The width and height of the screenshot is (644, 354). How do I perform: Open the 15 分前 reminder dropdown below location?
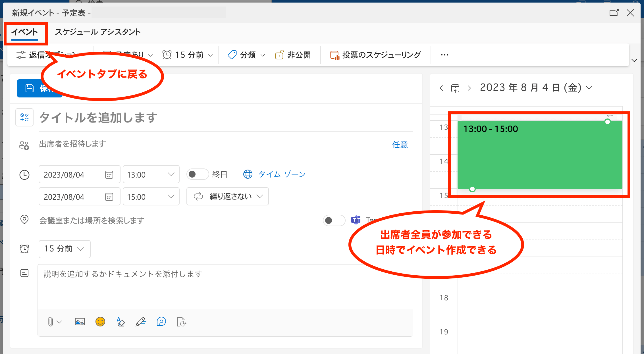tap(65, 249)
